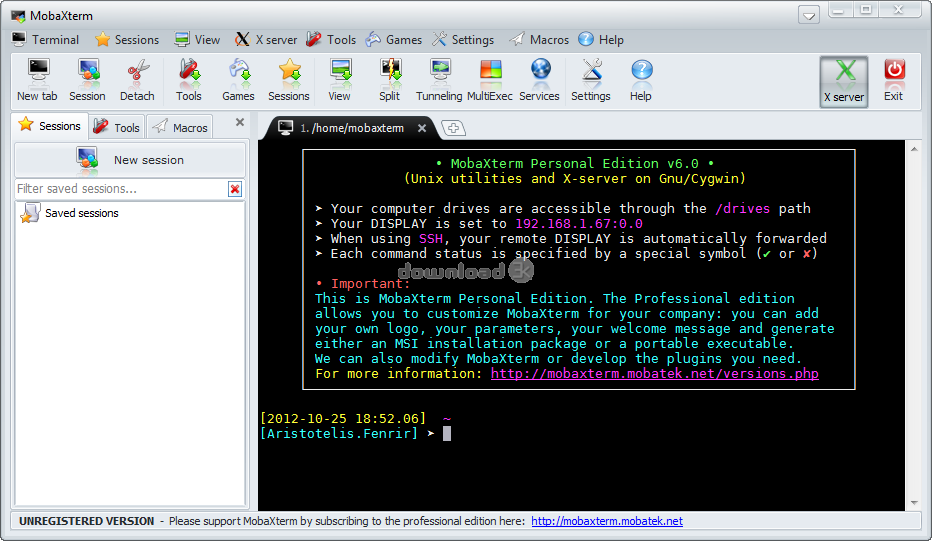Open the Settings toolbar icon
The width and height of the screenshot is (932, 541).
591,80
